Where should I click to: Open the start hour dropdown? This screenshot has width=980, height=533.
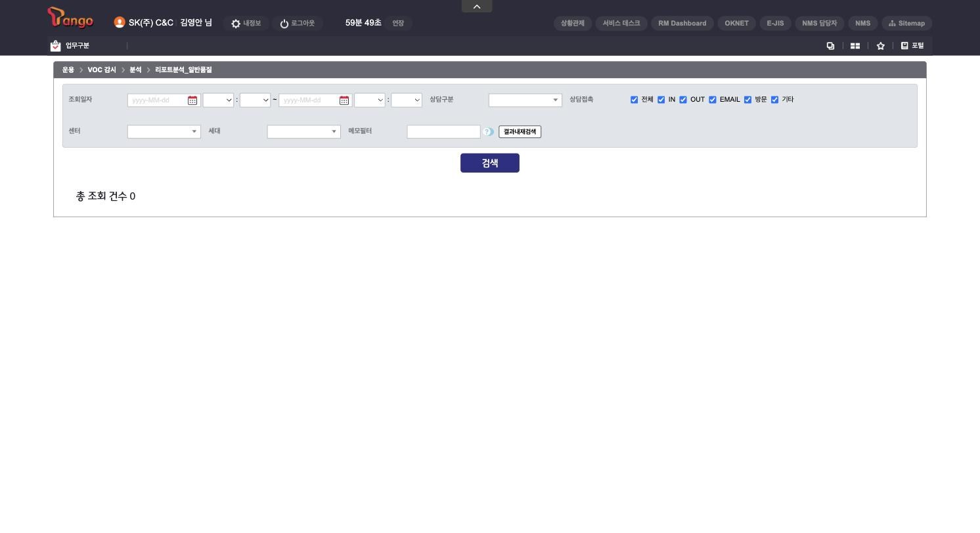pos(218,100)
